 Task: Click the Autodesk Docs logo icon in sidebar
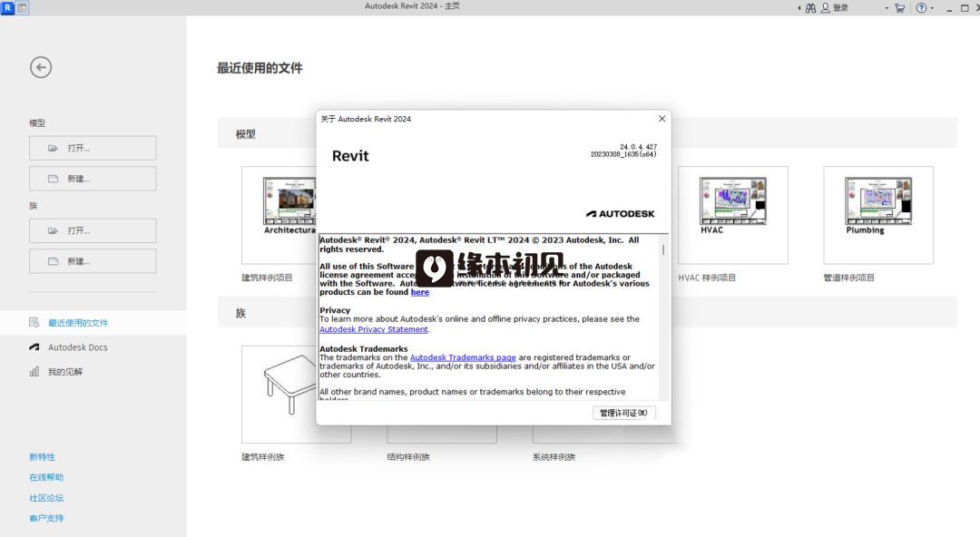tap(34, 347)
